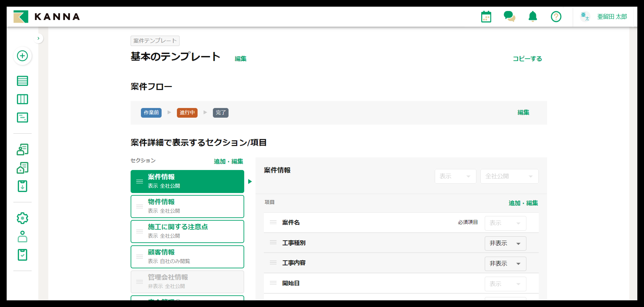Open 非表示 dropdown for 工事種別

pos(505,243)
